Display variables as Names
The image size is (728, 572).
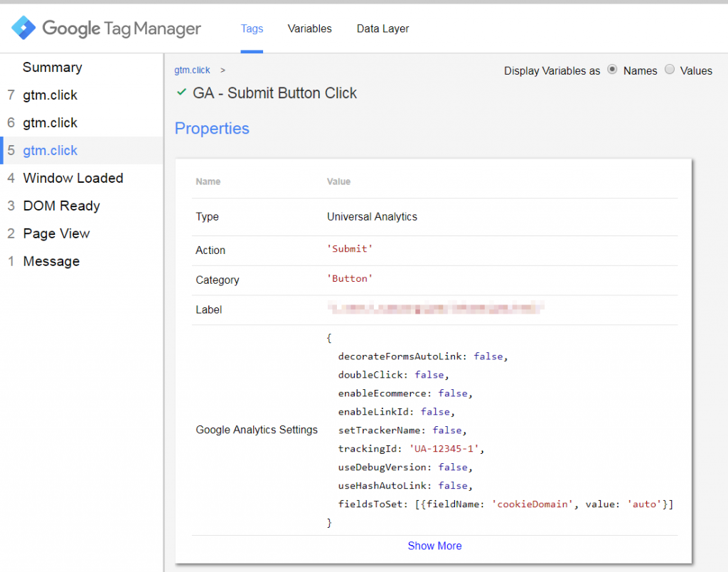613,70
